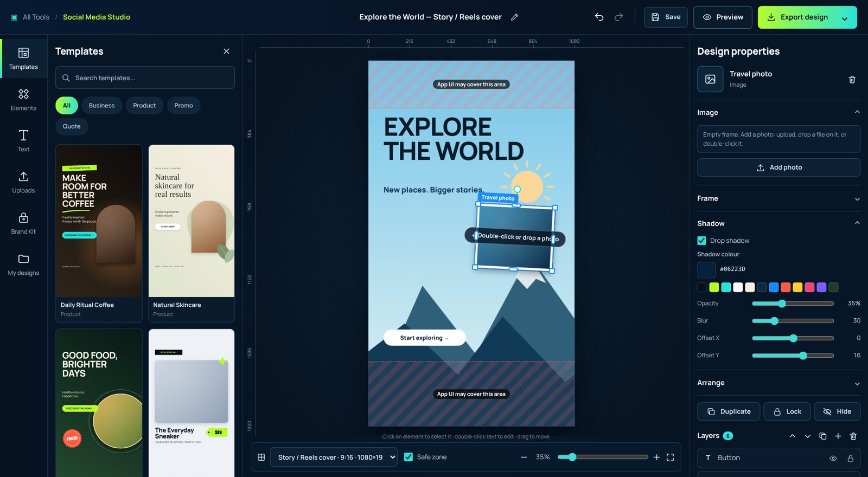Toggle visibility of Button layer
Screen dimensions: 868x477
[x=833, y=459]
